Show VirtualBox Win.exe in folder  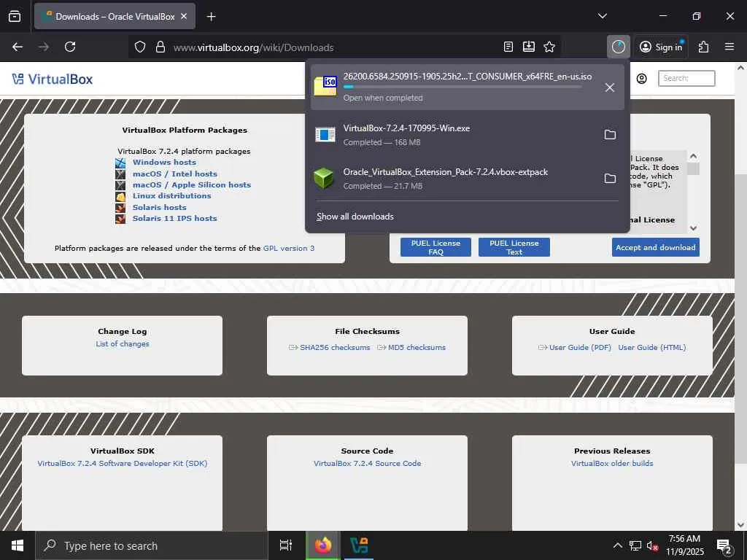click(x=610, y=135)
